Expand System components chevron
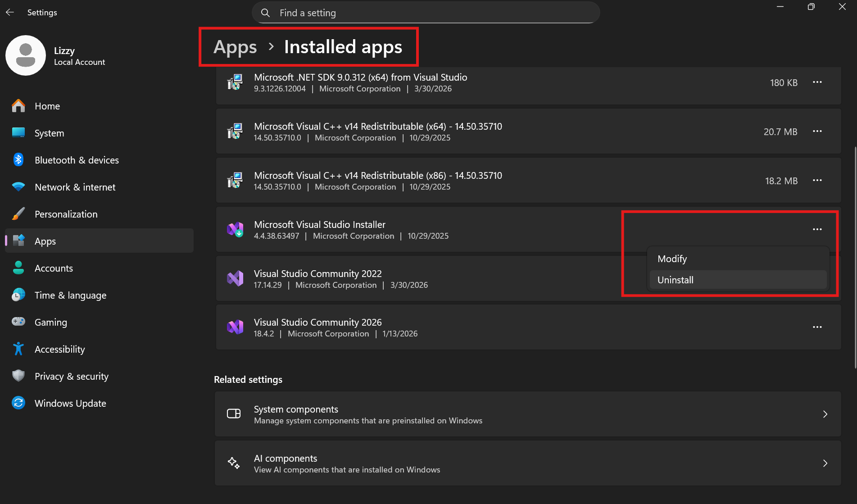 825,414
